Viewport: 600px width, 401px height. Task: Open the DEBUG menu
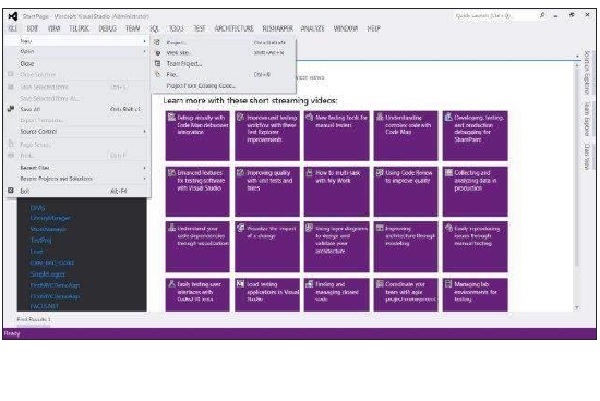click(108, 29)
